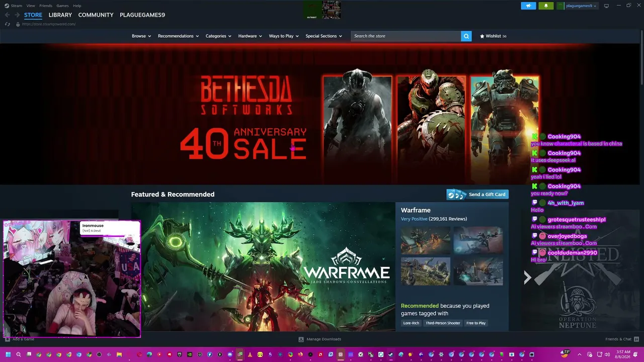The height and width of the screenshot is (362, 644).
Task: Click the Add a Game plus icon
Action: pyautogui.click(x=7, y=339)
